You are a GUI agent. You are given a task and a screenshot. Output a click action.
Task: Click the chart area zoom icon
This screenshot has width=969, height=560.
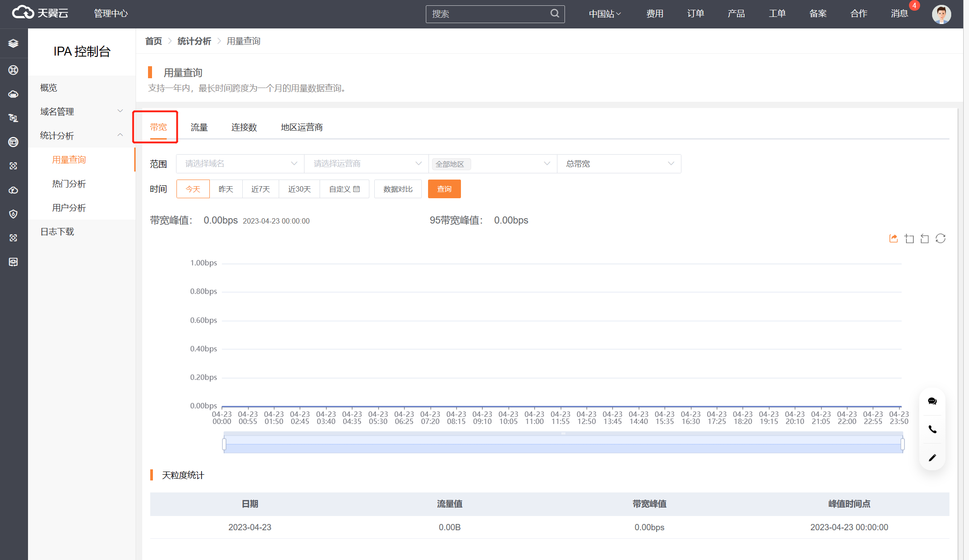tap(909, 239)
